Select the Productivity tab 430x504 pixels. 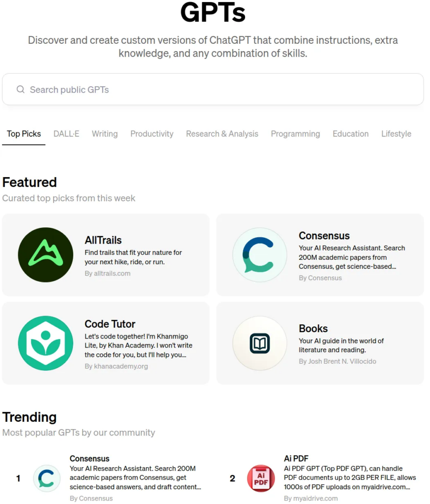pos(152,134)
